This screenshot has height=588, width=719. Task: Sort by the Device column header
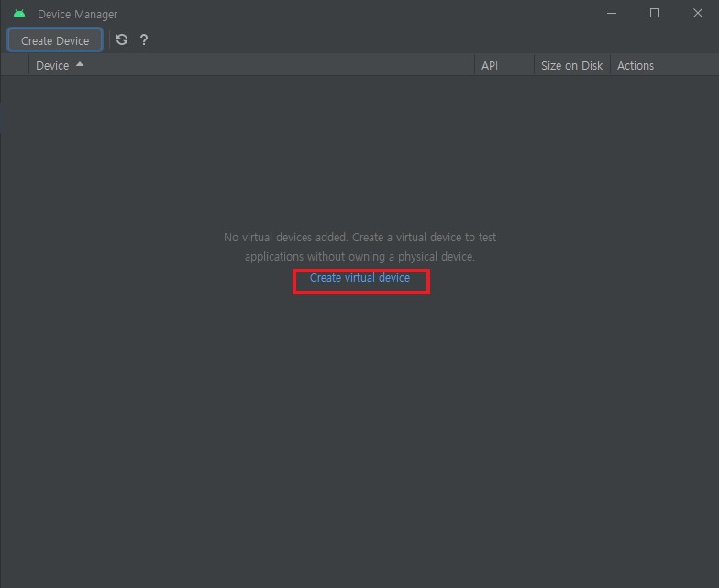[x=251, y=66]
